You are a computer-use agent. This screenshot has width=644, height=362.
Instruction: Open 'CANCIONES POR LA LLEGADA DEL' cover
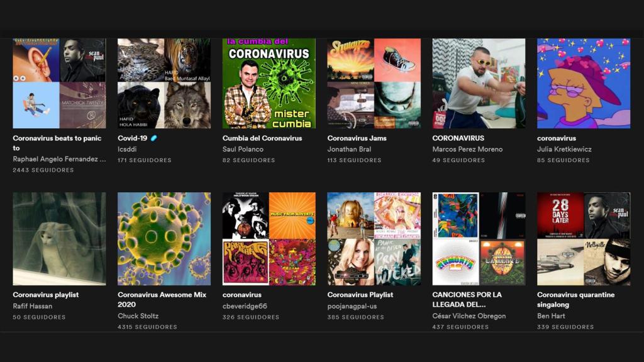[479, 239]
